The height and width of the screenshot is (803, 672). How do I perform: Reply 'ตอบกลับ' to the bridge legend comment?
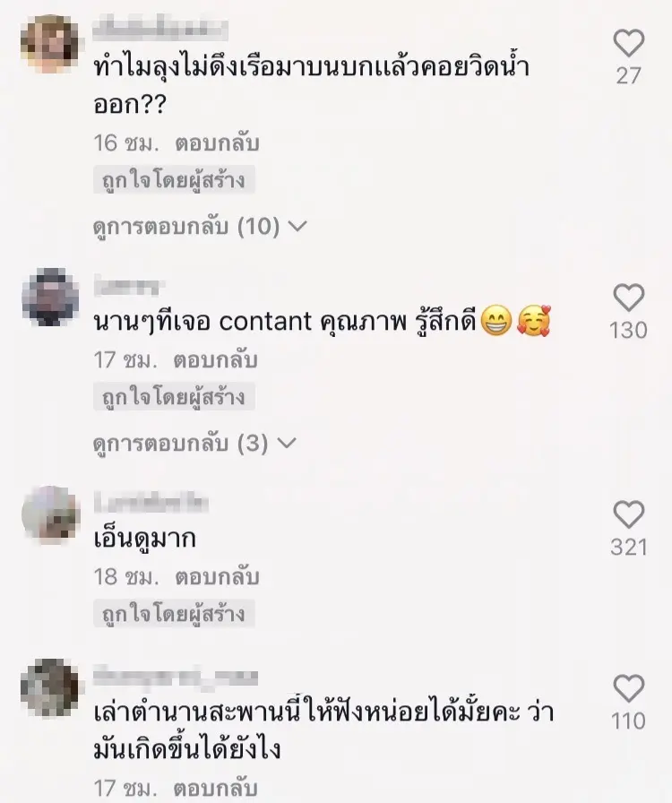coord(215,789)
